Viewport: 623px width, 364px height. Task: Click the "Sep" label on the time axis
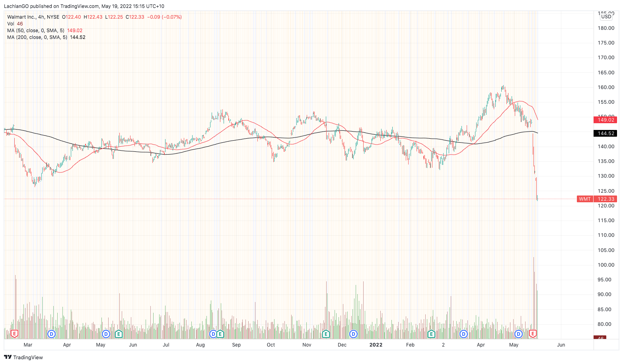(x=236, y=345)
